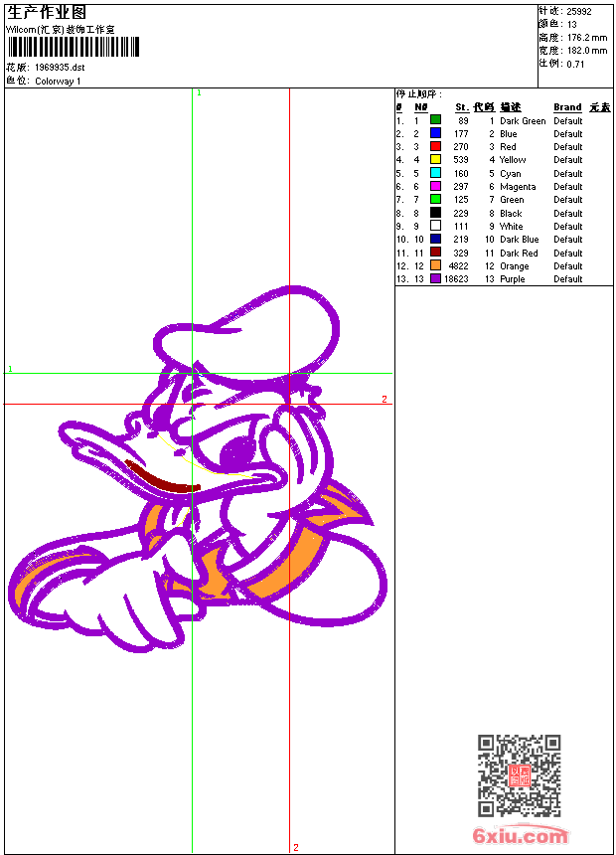
Task: Click the Cyan color swatch
Action: click(435, 173)
